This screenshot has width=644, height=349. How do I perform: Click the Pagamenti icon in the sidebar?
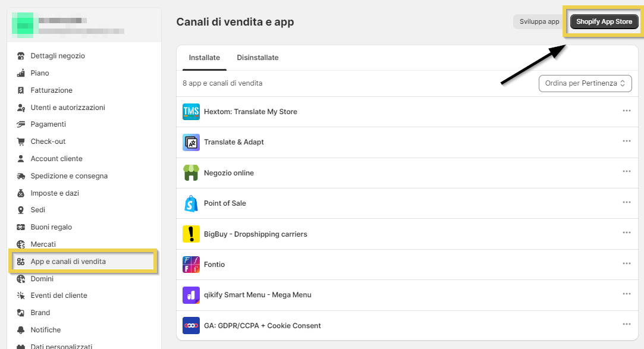point(21,124)
